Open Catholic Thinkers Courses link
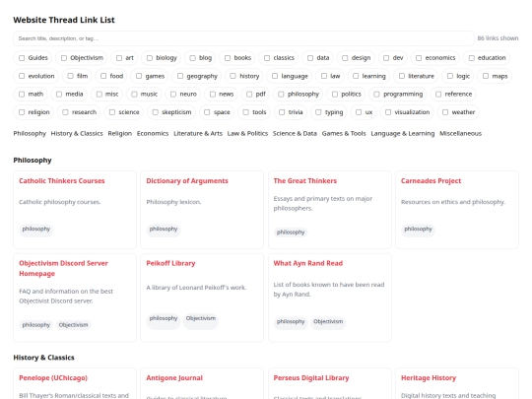This screenshot has width=532, height=399. [62, 181]
